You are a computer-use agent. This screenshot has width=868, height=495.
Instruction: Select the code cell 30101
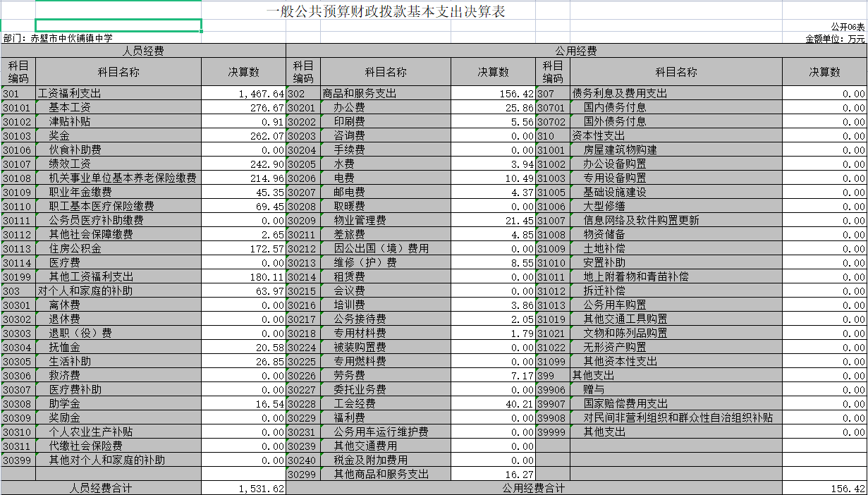(18, 107)
